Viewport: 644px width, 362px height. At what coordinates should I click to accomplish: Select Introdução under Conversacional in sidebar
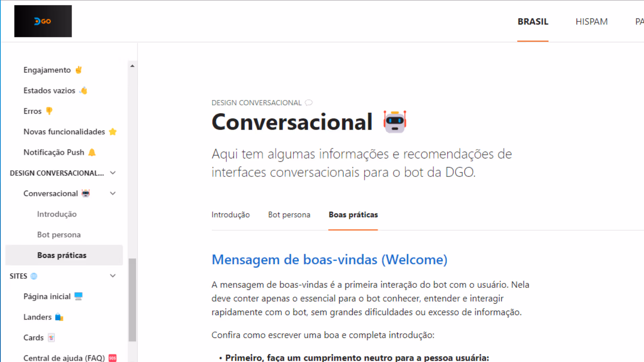57,214
